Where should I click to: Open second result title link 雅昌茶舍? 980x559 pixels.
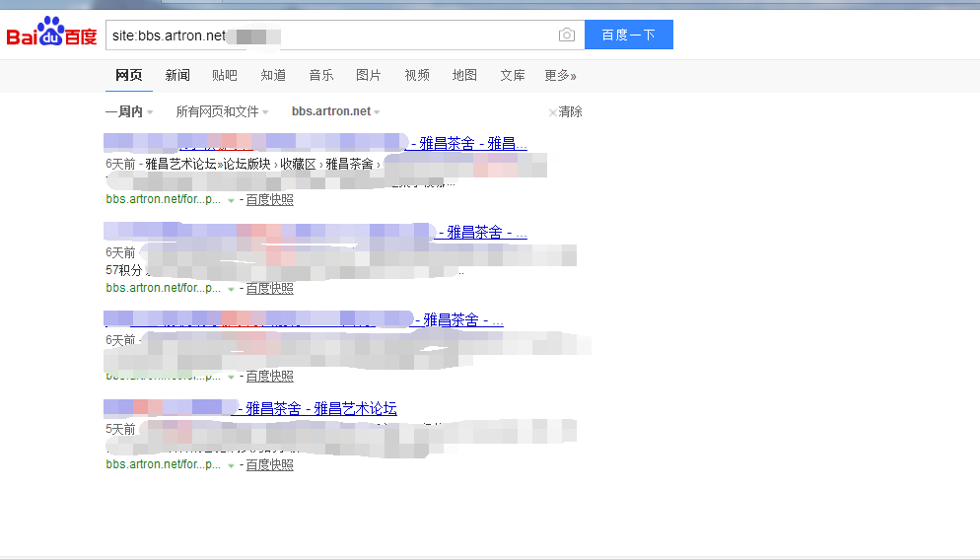pyautogui.click(x=482, y=233)
